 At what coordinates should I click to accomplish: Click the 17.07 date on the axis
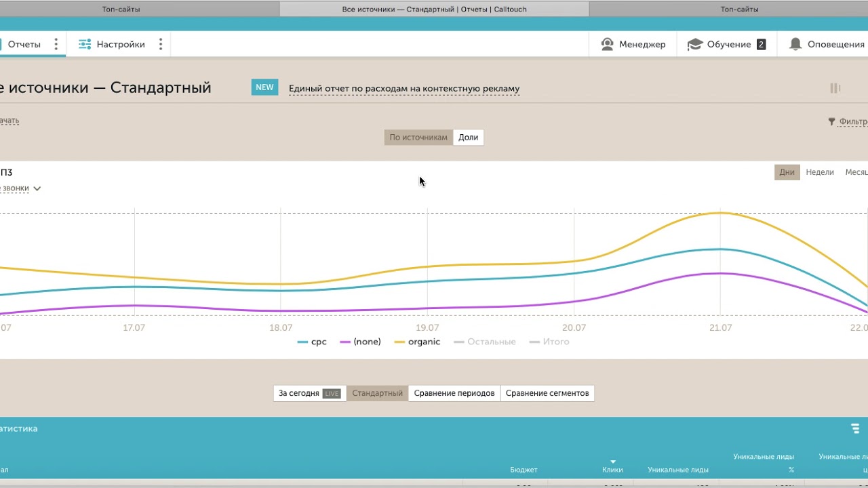tap(134, 327)
